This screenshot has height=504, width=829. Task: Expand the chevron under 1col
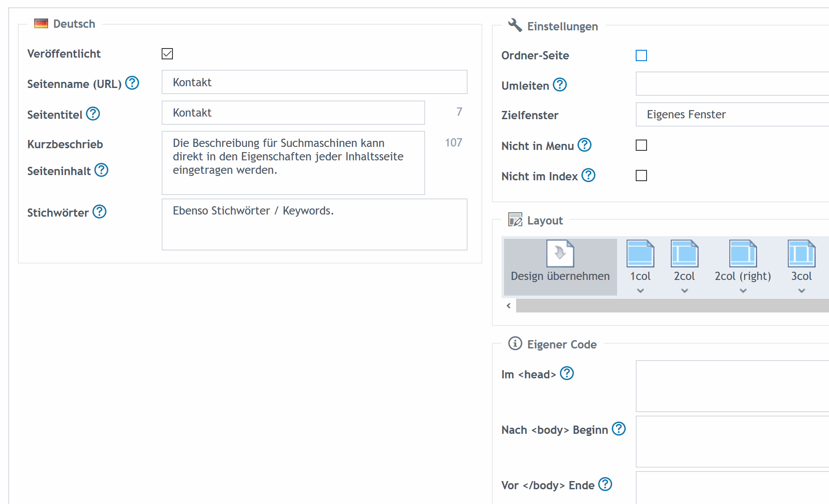pyautogui.click(x=640, y=291)
